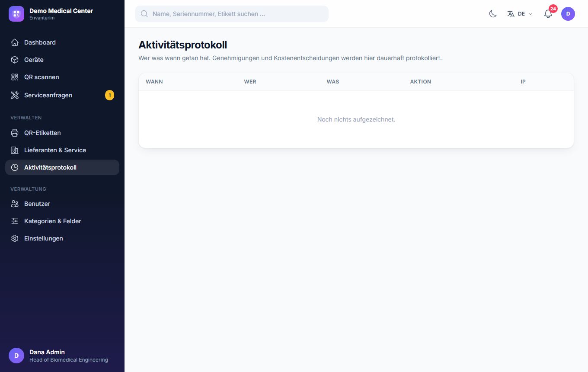The image size is (588, 372).
Task: Expand the DE language dropdown chevron
Action: (x=530, y=14)
